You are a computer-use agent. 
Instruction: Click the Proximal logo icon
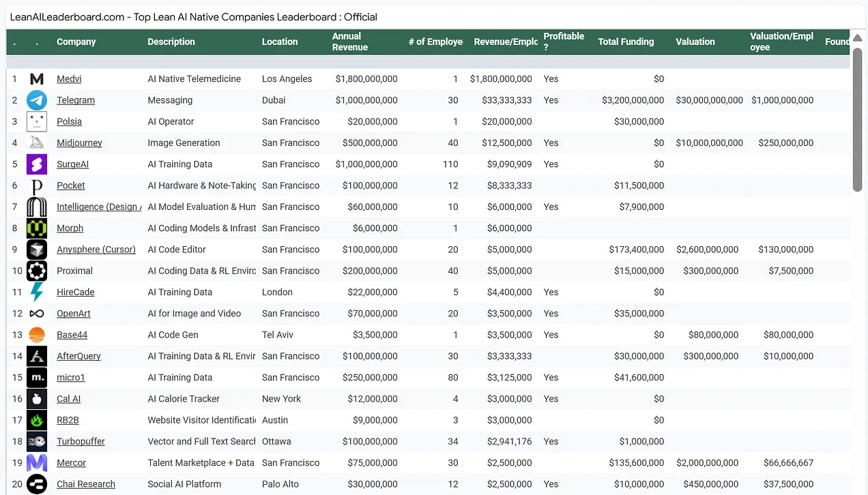tap(37, 271)
